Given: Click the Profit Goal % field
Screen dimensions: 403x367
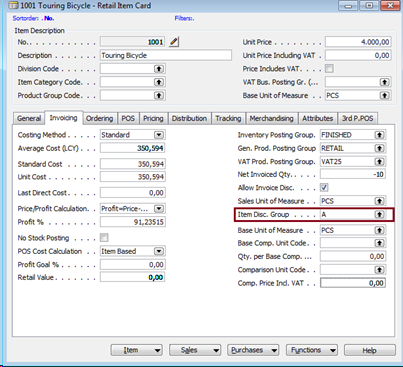Looking at the screenshot, I should click(133, 265).
